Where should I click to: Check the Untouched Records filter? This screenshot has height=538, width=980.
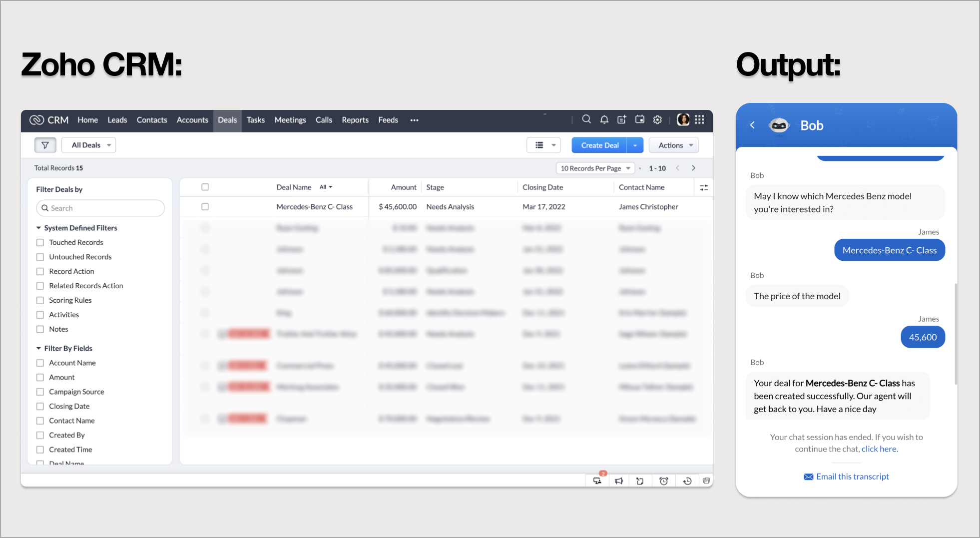coord(40,257)
